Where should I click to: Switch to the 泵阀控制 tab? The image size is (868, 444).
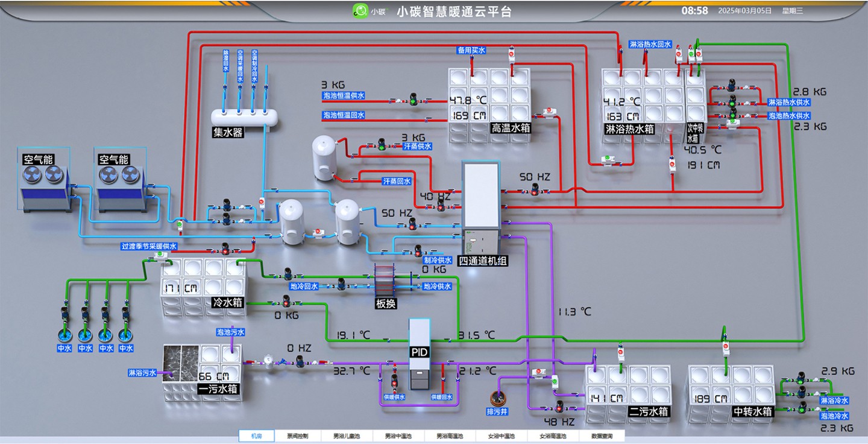(x=298, y=436)
